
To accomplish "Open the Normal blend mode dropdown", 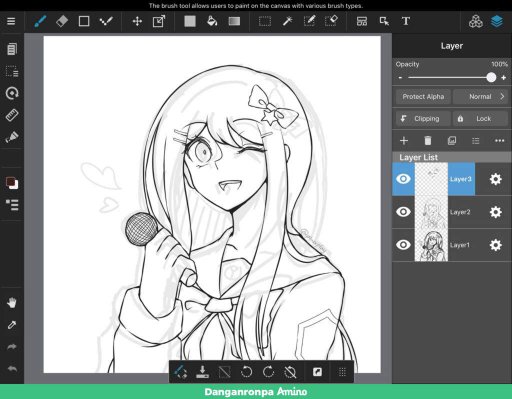I will pyautogui.click(x=480, y=97).
